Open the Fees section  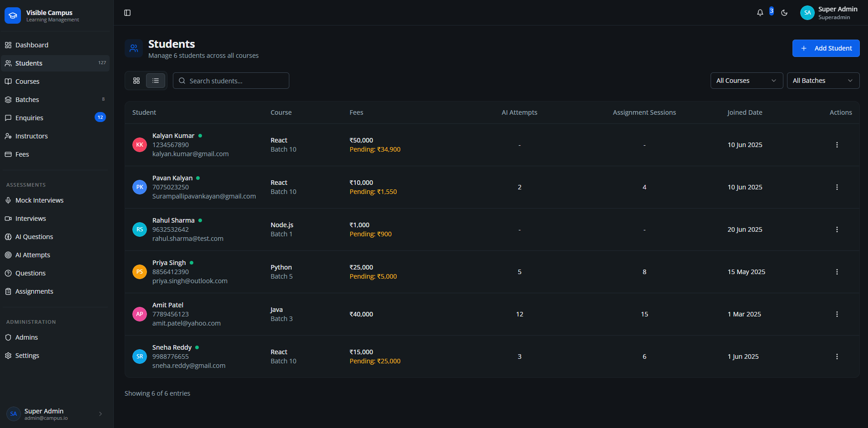22,154
